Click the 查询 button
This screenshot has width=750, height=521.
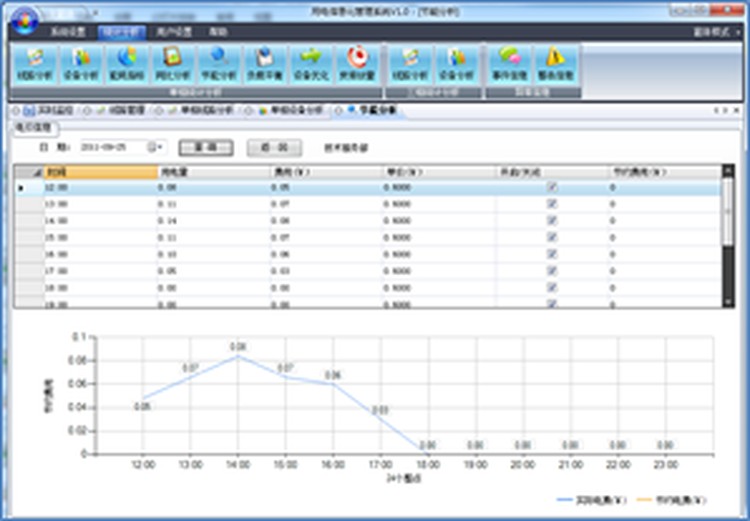(x=205, y=147)
